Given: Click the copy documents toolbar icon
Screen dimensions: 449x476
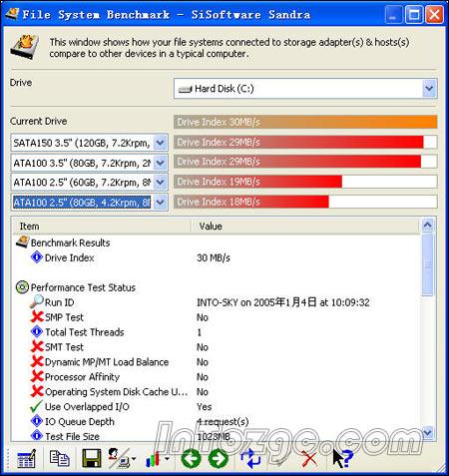Looking at the screenshot, I should pos(59,458).
